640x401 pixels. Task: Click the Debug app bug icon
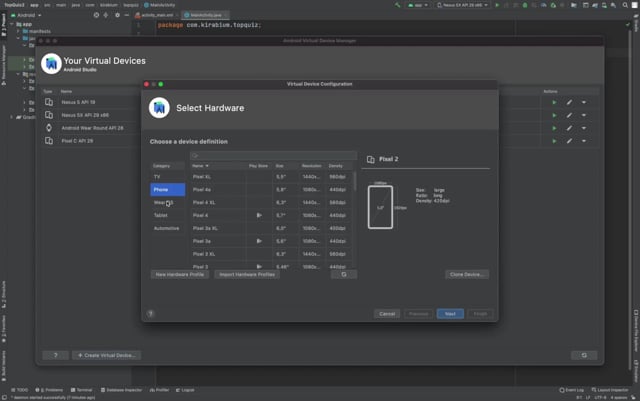(x=525, y=5)
